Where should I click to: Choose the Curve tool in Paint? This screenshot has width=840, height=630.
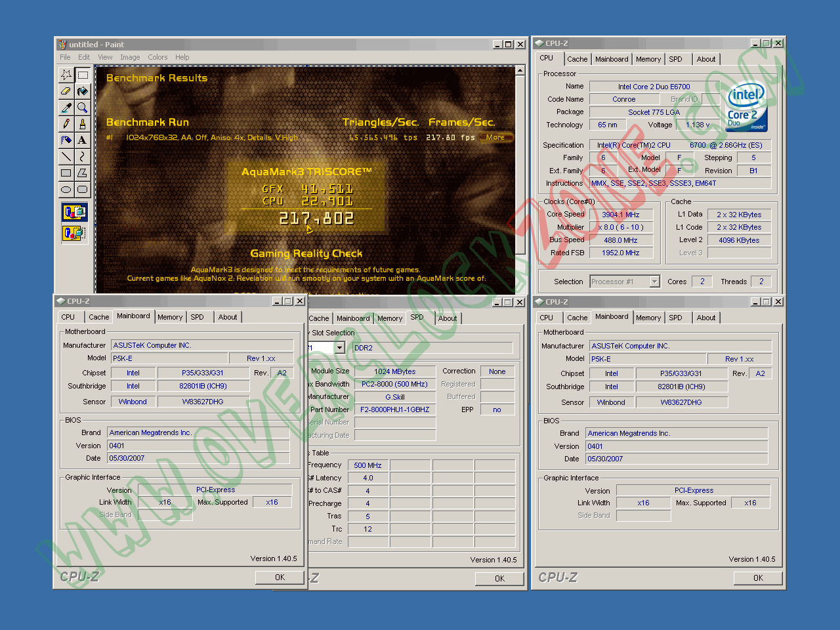(x=82, y=156)
